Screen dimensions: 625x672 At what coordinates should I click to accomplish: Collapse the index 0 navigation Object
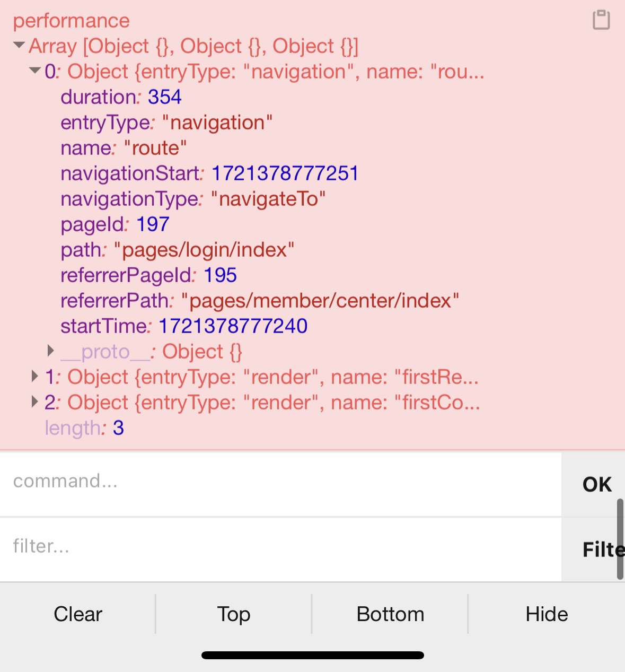click(36, 71)
